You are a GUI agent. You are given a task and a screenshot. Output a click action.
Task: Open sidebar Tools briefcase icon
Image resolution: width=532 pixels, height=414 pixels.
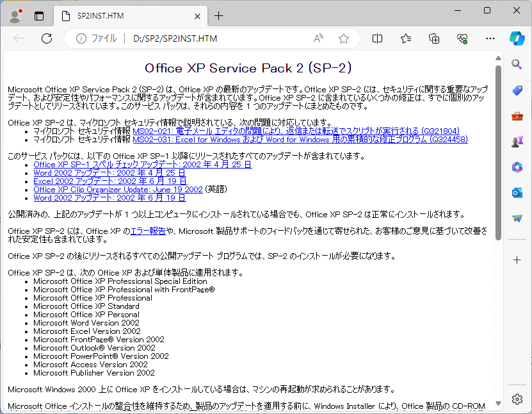pos(517,116)
